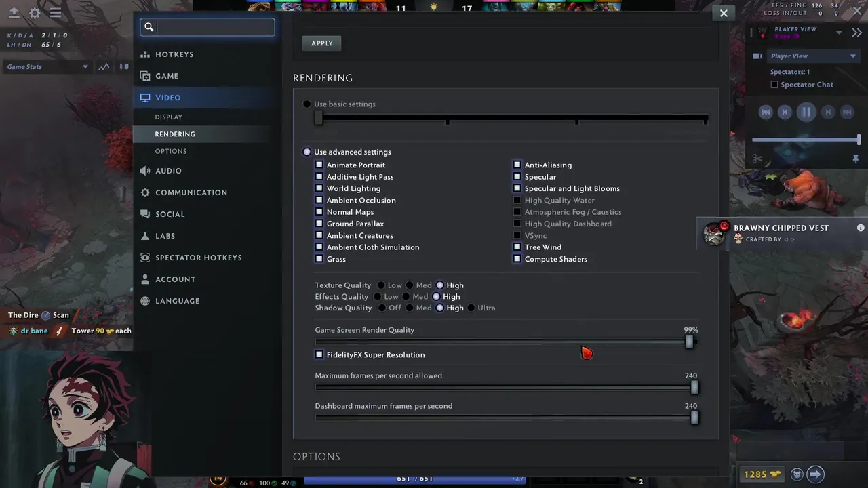Screen dimensions: 868x488
Task: Pause the replay playback
Action: click(806, 112)
